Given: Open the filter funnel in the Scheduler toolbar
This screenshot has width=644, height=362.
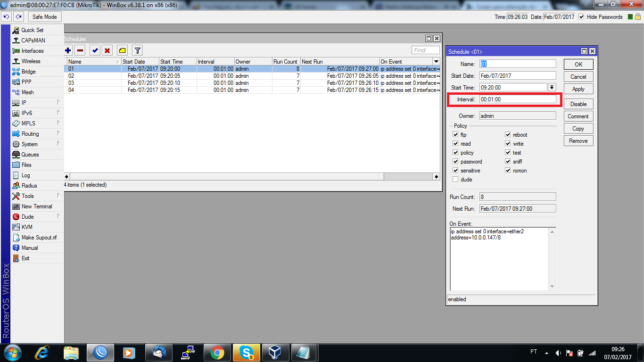Looking at the screenshot, I should (x=137, y=50).
